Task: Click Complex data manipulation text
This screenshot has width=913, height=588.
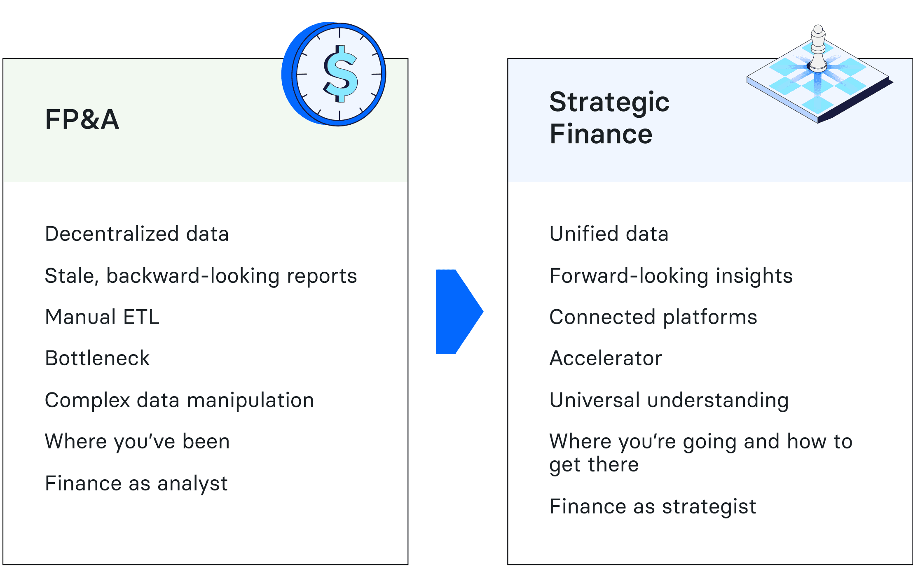Action: 180,401
